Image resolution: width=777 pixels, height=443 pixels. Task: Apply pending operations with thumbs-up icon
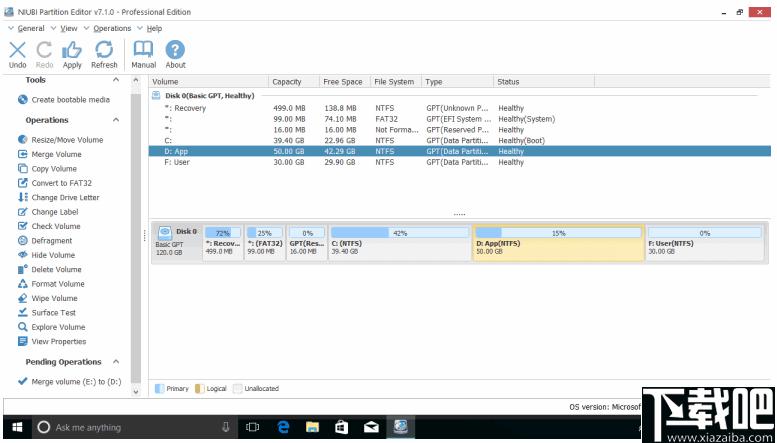(x=72, y=50)
